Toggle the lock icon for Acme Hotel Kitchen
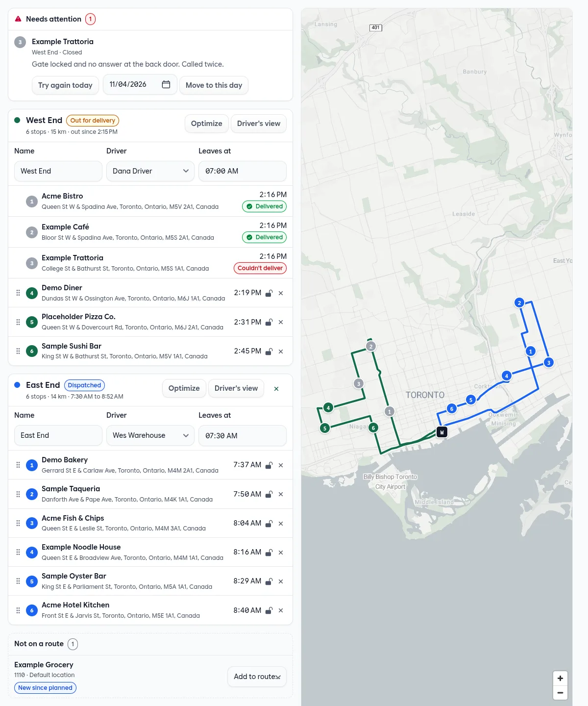Screen dimensions: 588x706 [x=269, y=610]
